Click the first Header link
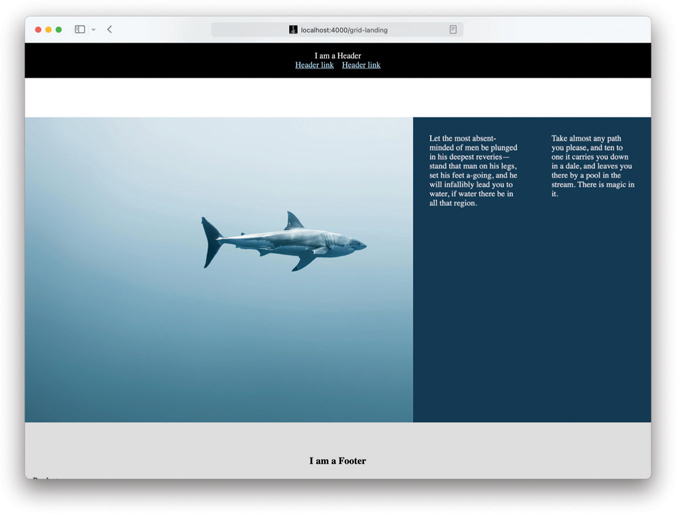The height and width of the screenshot is (513, 676). [314, 65]
